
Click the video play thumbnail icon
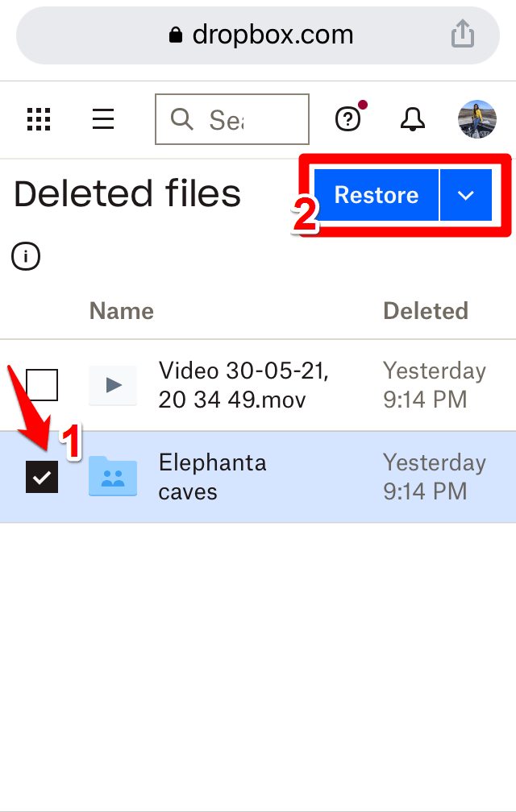point(112,386)
